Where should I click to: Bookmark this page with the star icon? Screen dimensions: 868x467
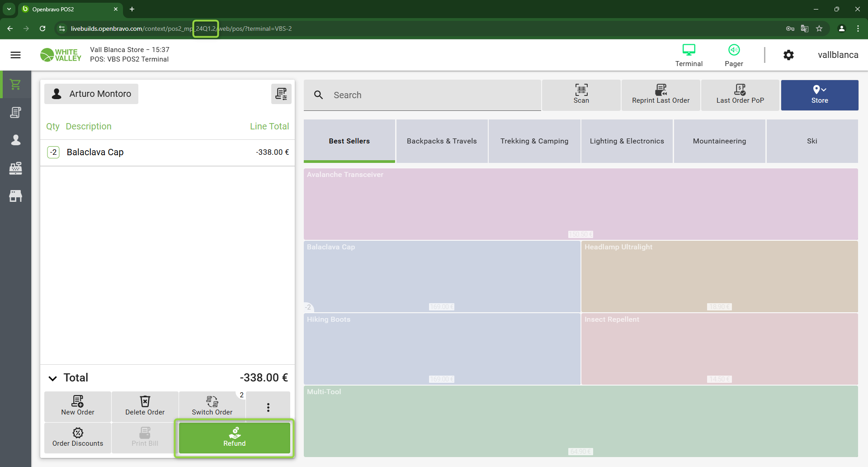point(819,29)
